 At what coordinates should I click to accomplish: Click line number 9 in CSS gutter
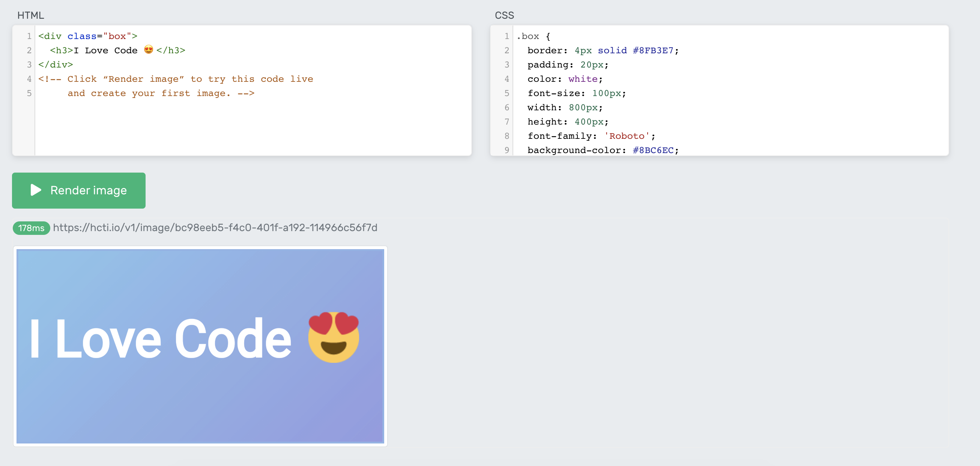pos(507,150)
